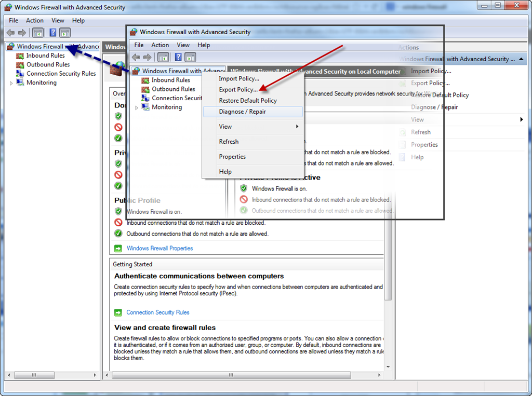Expand the Monitoring node in the outer console tree
This screenshot has width=532, height=396.
[x=11, y=83]
